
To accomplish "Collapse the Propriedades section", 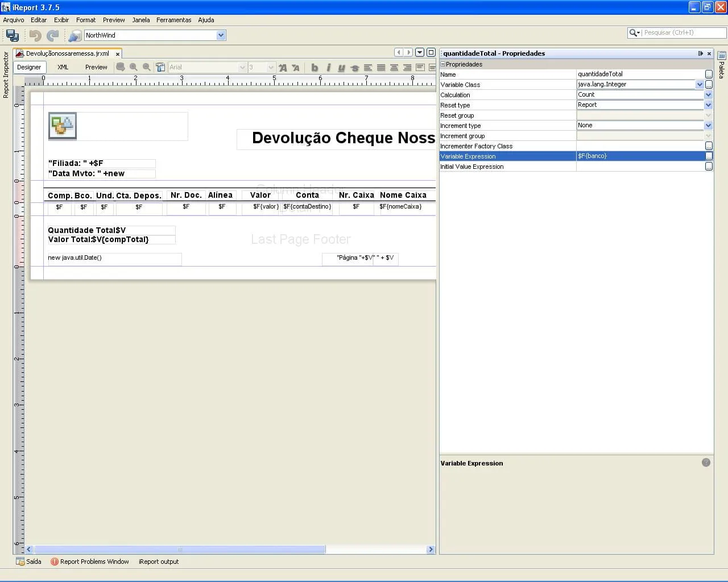I will tap(443, 64).
